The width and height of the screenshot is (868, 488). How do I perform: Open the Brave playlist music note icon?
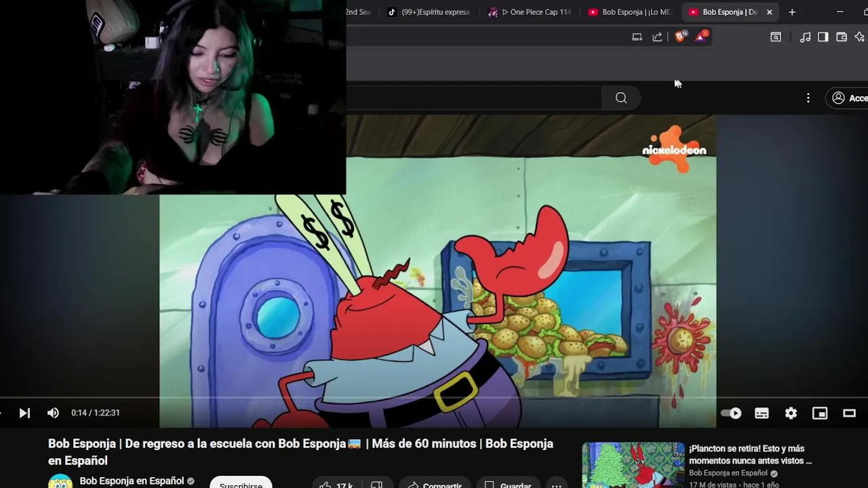point(805,37)
